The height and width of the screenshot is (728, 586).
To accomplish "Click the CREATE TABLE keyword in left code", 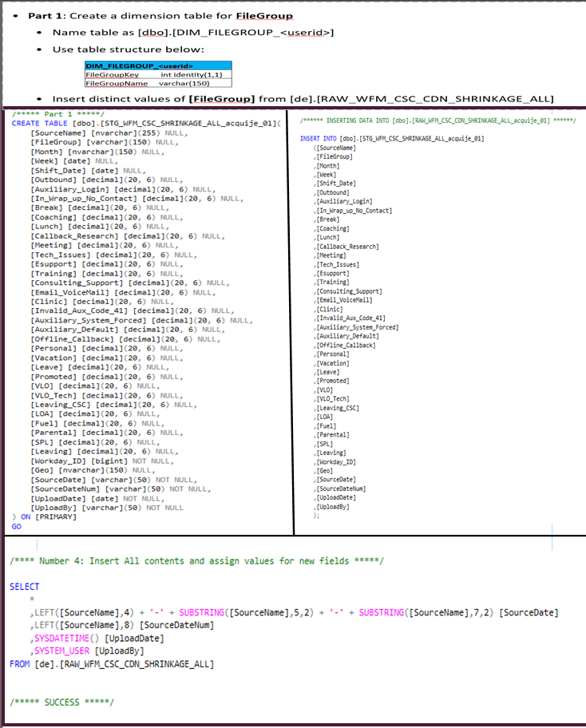I will click(37, 124).
